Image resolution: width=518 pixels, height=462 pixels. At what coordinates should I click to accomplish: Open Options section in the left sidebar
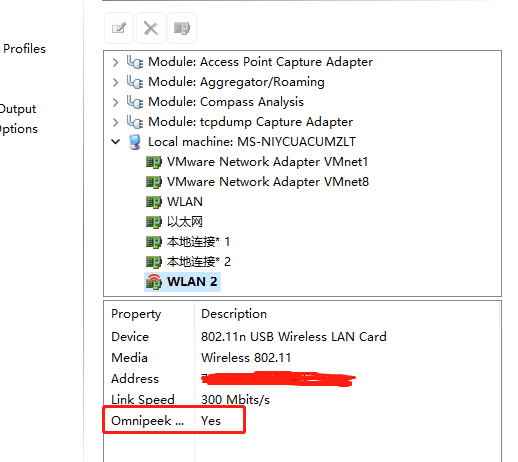(19, 129)
